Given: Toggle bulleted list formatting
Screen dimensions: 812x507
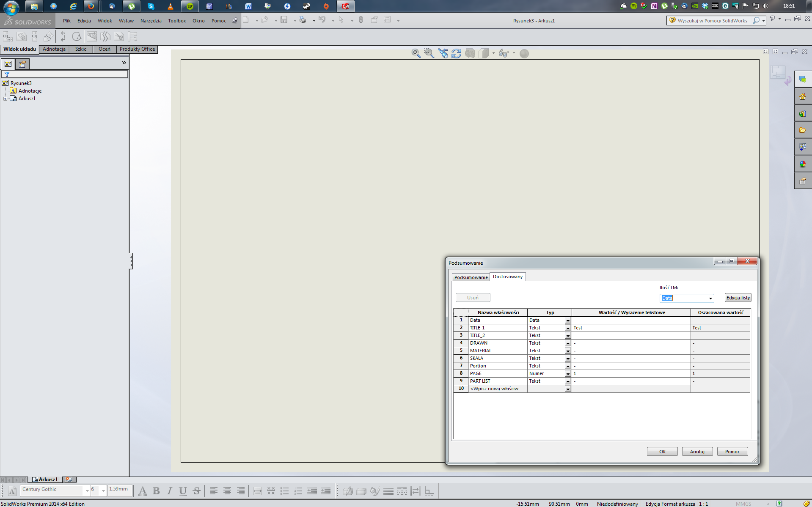Looking at the screenshot, I should click(285, 491).
